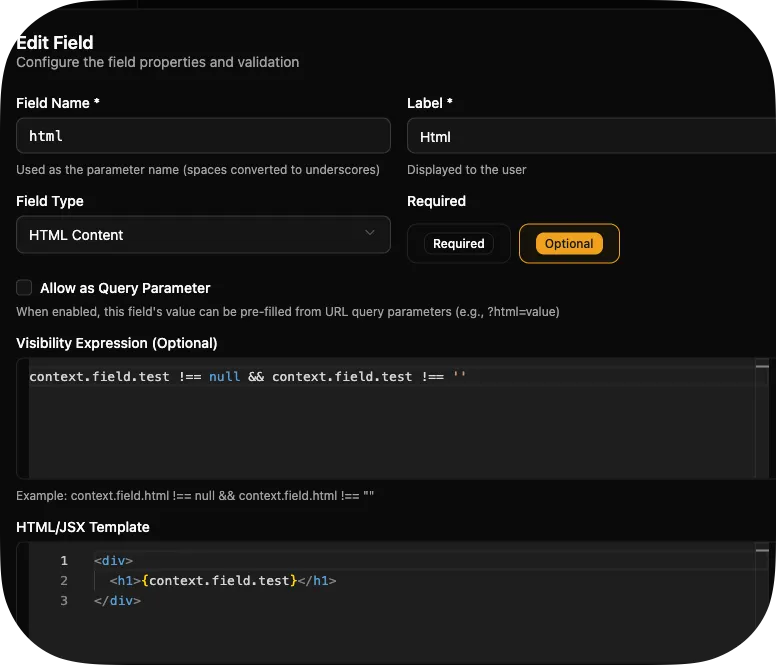Set the field as Required
The width and height of the screenshot is (776, 665).
pos(458,244)
